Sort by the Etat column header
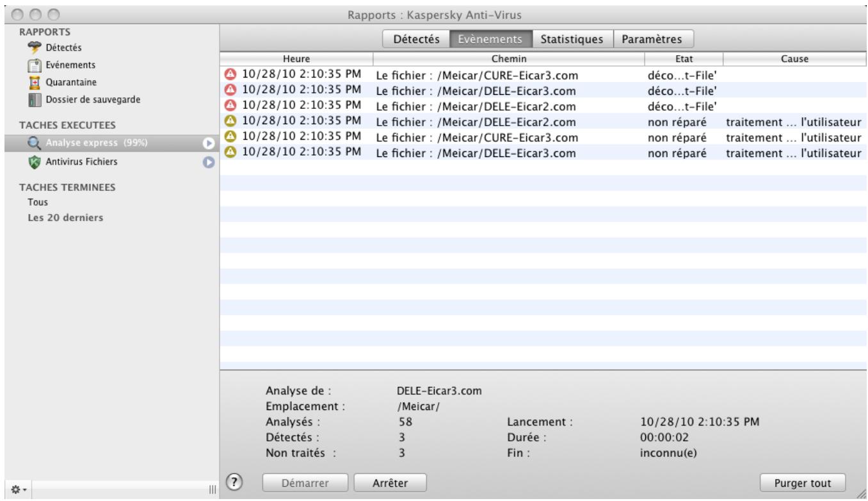The height and width of the screenshot is (501, 868). [x=684, y=59]
